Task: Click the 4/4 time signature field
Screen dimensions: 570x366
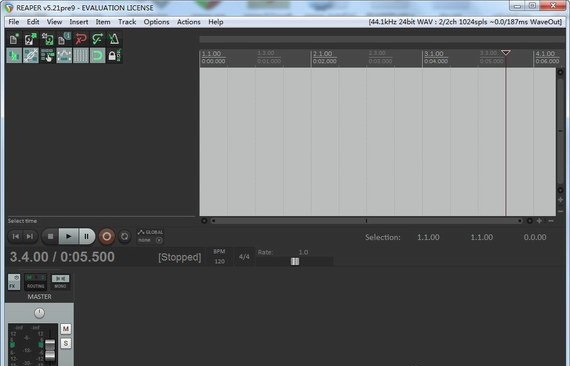Action: click(x=244, y=257)
